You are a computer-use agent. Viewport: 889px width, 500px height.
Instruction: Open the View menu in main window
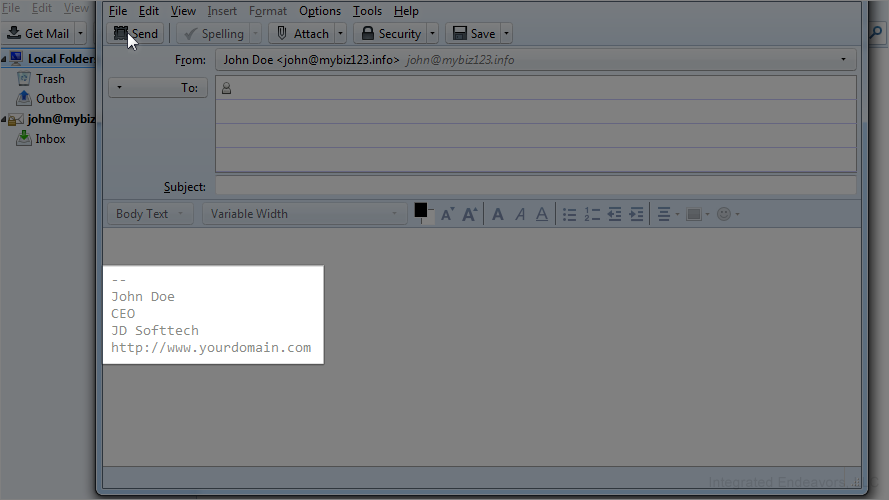[76, 8]
